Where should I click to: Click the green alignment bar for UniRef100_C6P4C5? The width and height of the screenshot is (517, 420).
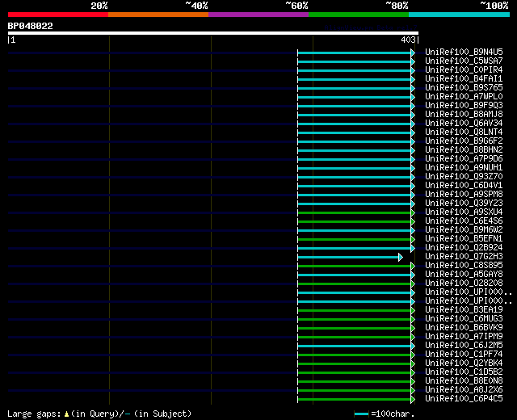click(x=354, y=400)
